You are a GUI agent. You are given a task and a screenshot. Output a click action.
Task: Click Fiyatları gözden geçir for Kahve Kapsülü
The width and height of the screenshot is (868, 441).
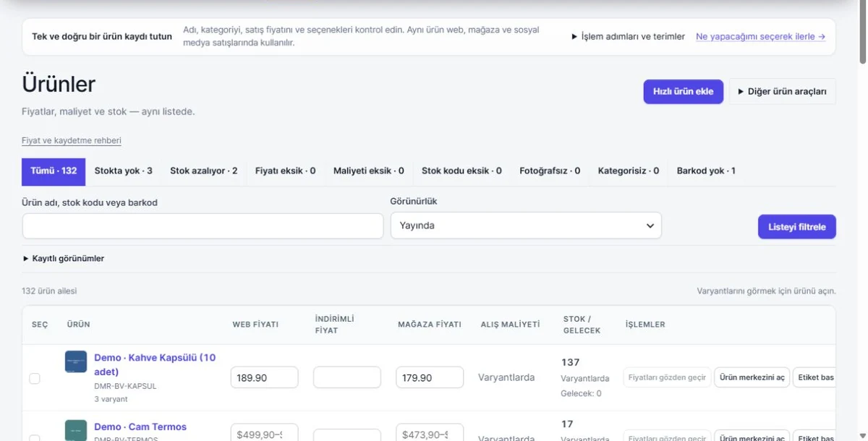click(667, 377)
